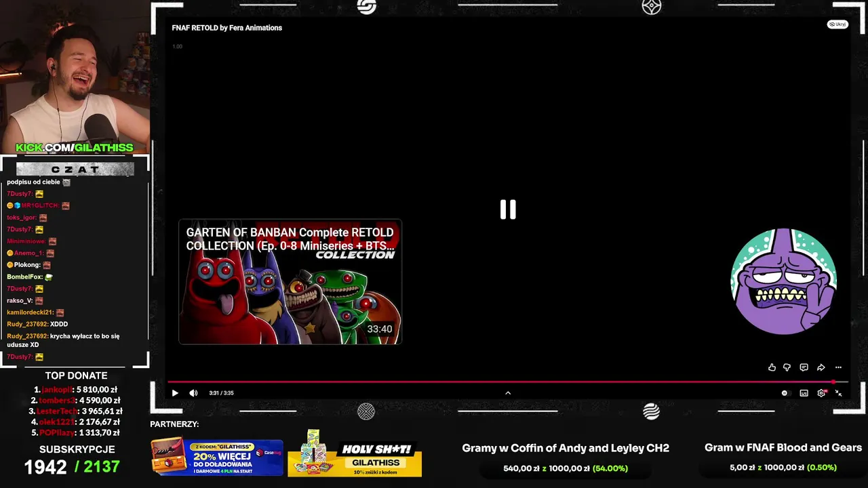Viewport: 868px width, 488px height.
Task: Open the GARTEN OF BANBAN suggested video card
Action: pos(290,281)
